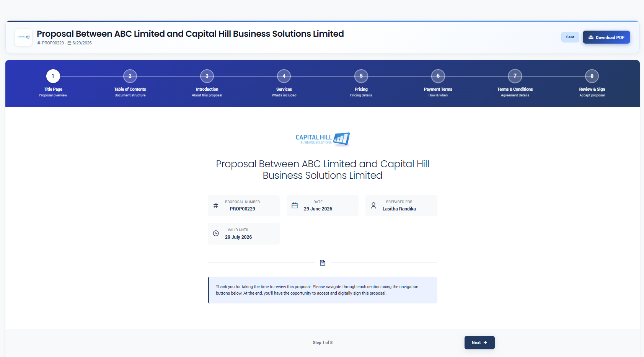Image resolution: width=644 pixels, height=357 pixels.
Task: Open Review & Sign tab label
Action: pyautogui.click(x=592, y=89)
